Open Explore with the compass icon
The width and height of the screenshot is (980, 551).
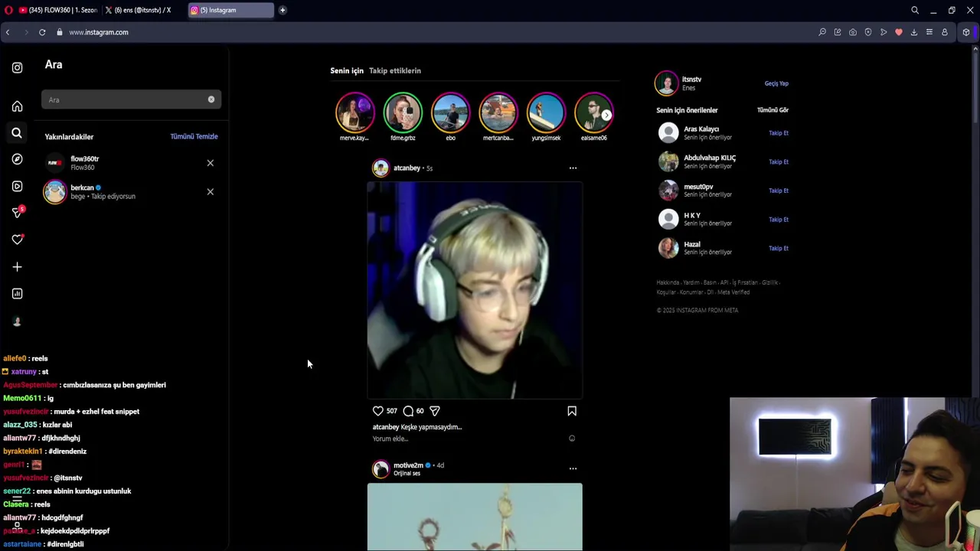click(x=17, y=159)
